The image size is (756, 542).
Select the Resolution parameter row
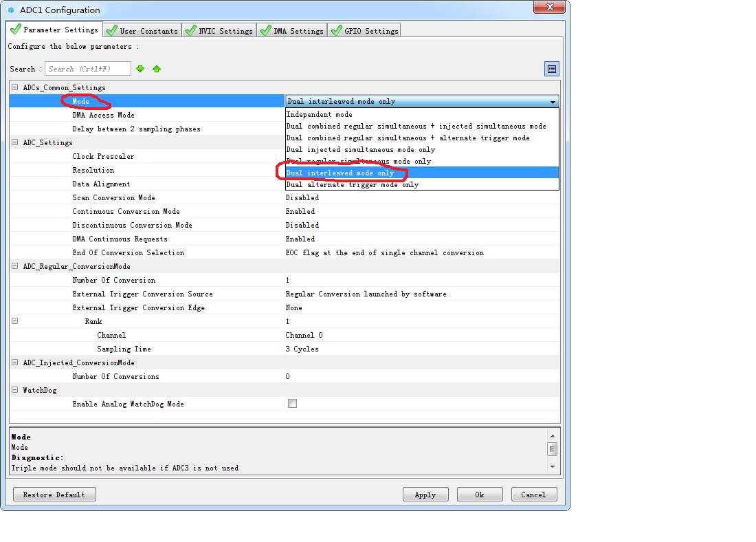(147, 170)
